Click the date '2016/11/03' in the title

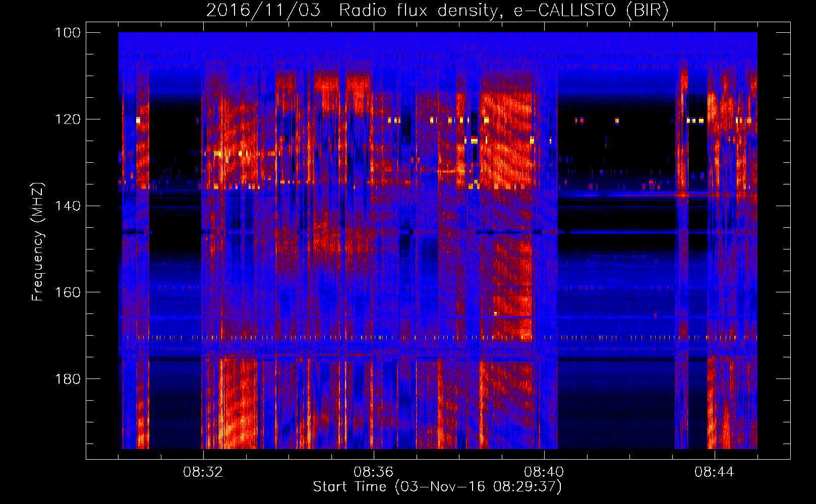263,10
